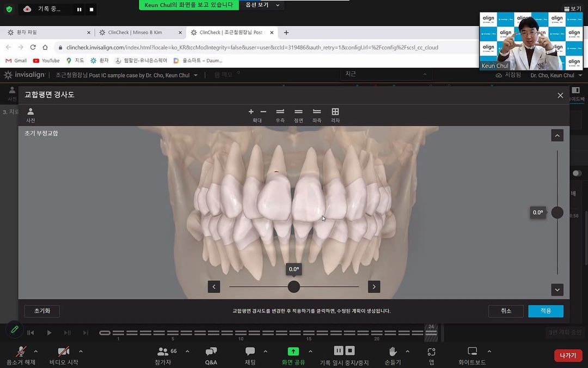The height and width of the screenshot is (368, 588).
Task: Click left arrow next to horizontal slider
Action: [x=214, y=287]
